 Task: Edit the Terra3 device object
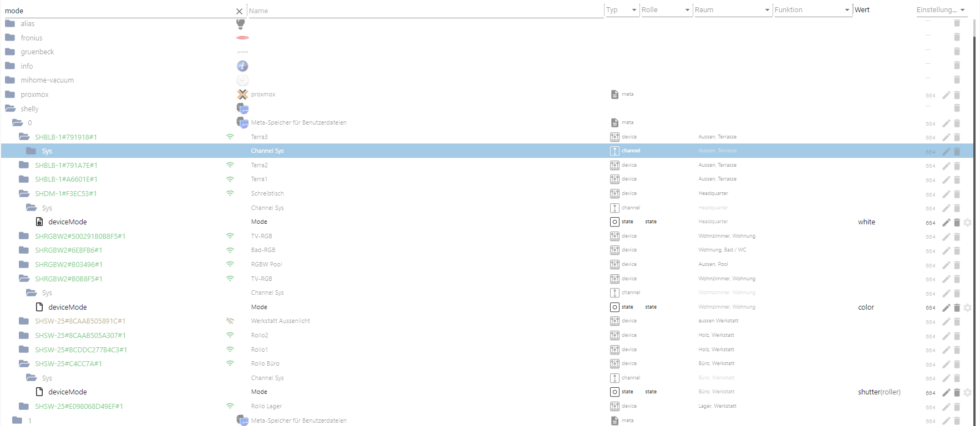(946, 137)
